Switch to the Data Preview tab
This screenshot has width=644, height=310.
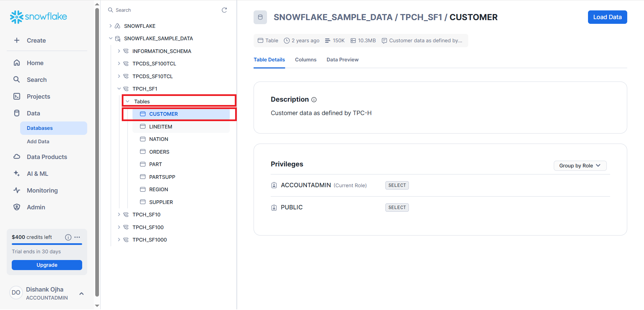(x=342, y=60)
